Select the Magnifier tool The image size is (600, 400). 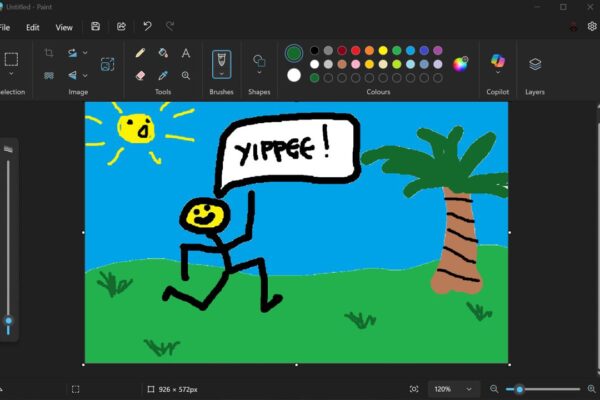coord(186,75)
